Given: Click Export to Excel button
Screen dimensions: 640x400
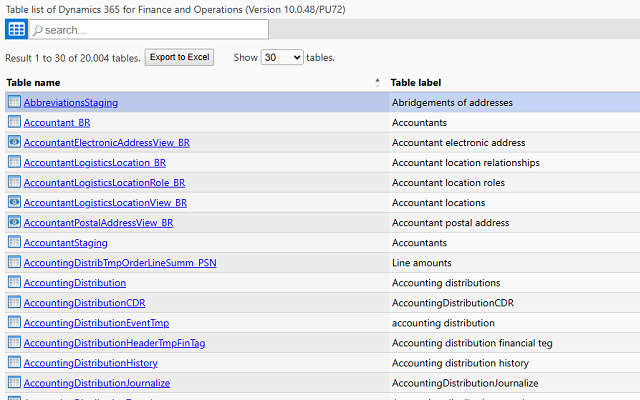Looking at the screenshot, I should tap(179, 57).
